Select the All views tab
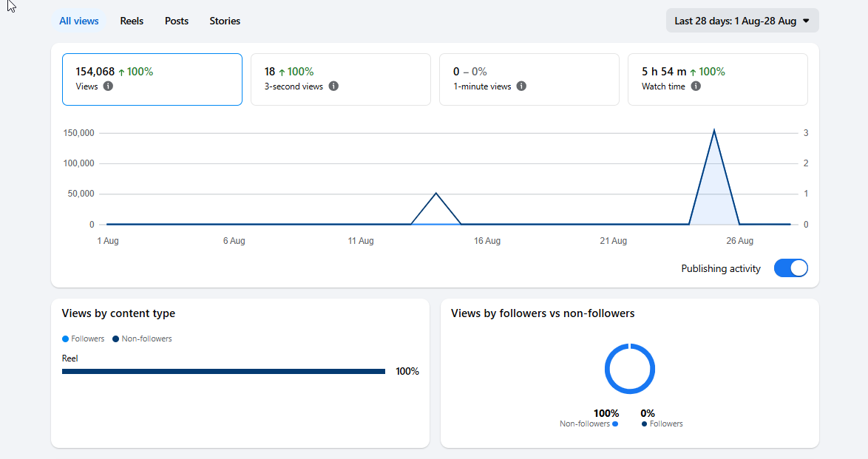Viewport: 868px width, 459px height. point(78,21)
